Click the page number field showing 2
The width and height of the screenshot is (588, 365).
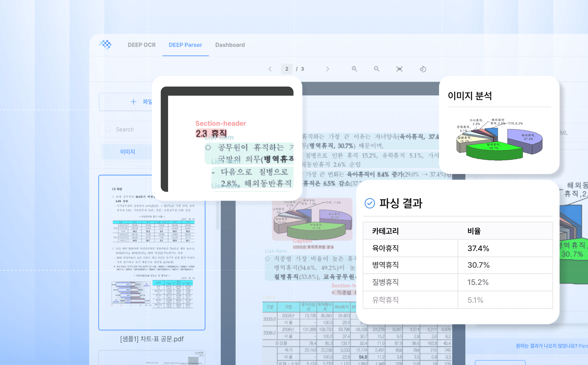[x=287, y=69]
